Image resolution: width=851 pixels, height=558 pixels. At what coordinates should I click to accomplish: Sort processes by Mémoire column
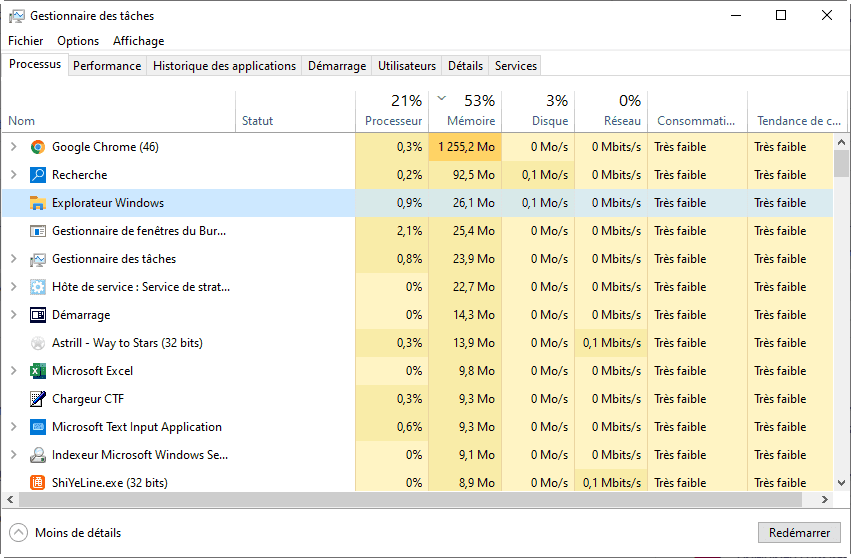471,121
